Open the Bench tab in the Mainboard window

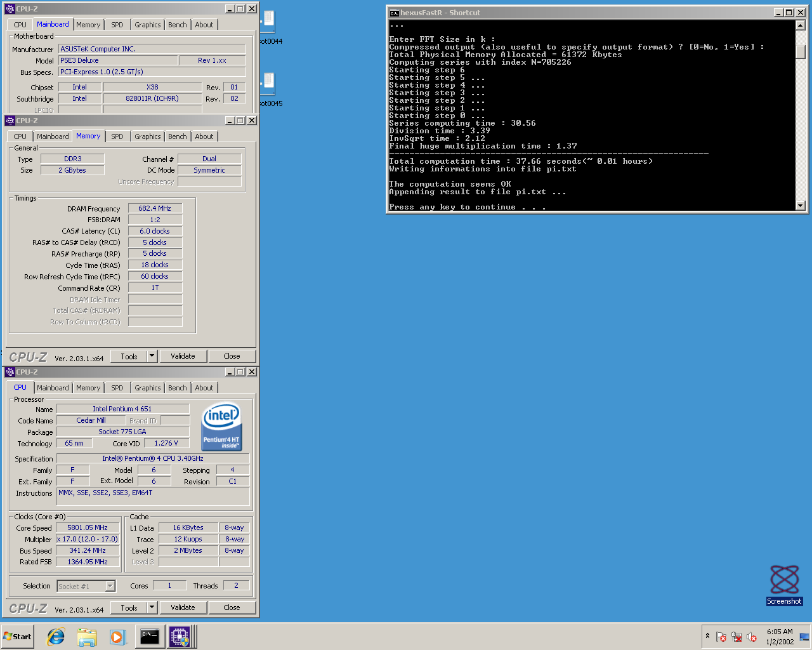[178, 25]
